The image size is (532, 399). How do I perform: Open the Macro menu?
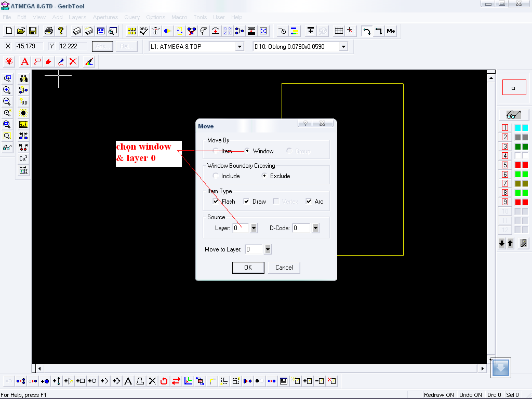179,17
